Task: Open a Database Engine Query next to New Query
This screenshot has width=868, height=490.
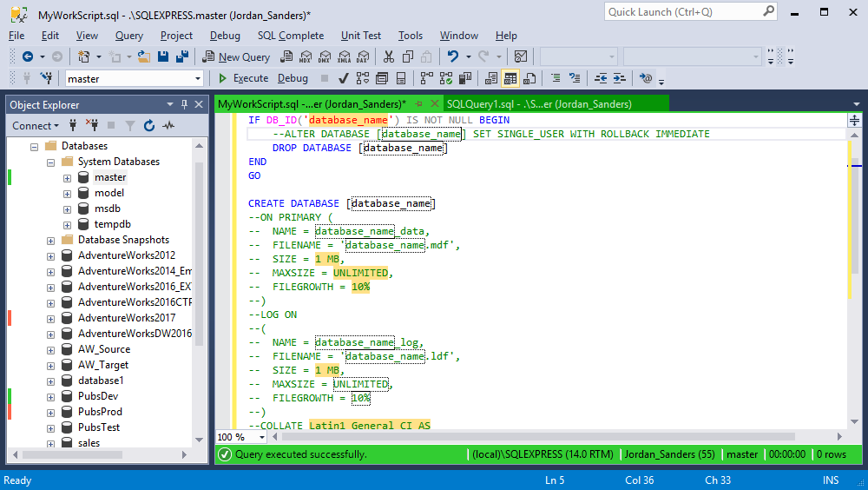Action: click(x=286, y=56)
